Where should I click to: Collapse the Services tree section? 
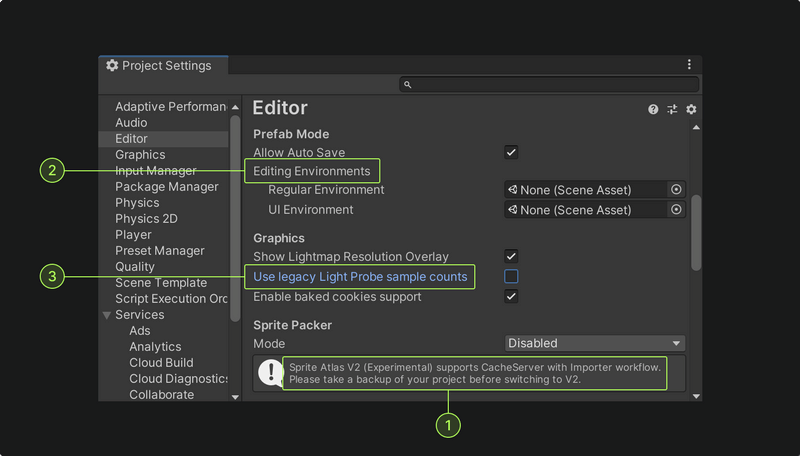pyautogui.click(x=107, y=315)
